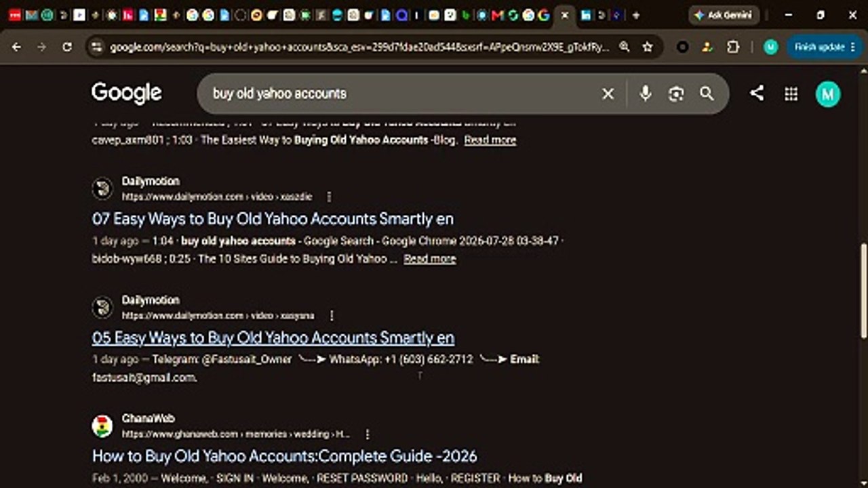Image resolution: width=868 pixels, height=488 pixels.
Task: Open '05 Easy Ways to Buy Old Yahoo Accounts' result
Action: tap(273, 338)
